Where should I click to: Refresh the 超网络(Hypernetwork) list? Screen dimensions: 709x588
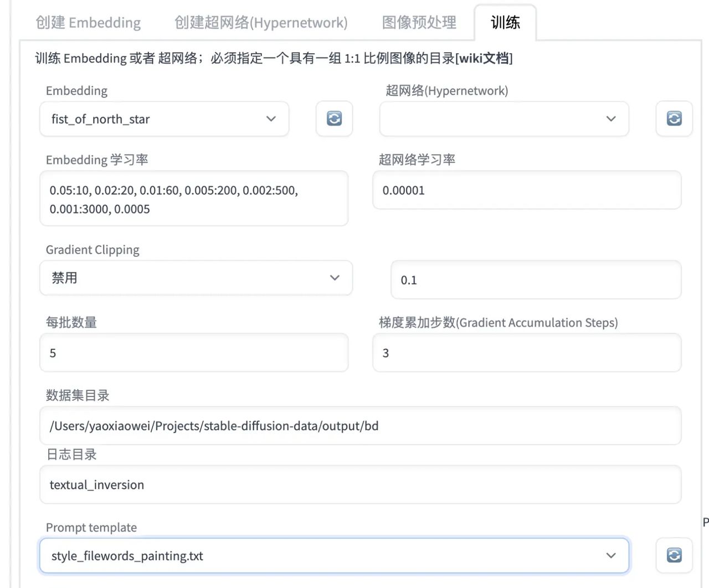(x=674, y=118)
